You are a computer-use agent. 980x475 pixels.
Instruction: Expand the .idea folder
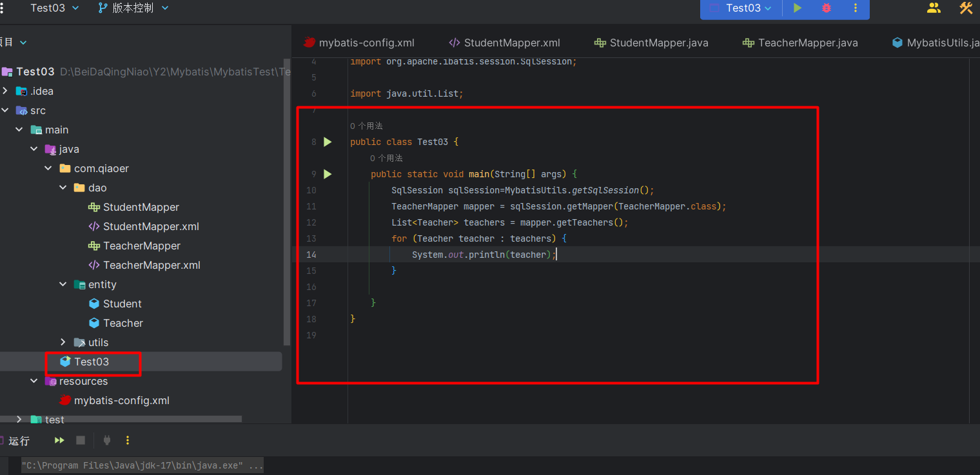(5, 91)
